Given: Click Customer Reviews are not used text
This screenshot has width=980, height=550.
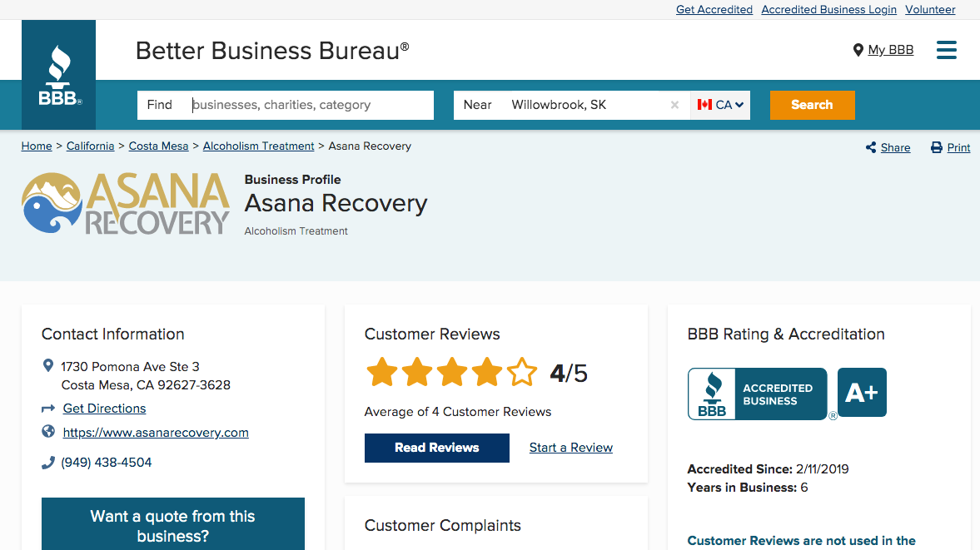Looking at the screenshot, I should coord(801,541).
